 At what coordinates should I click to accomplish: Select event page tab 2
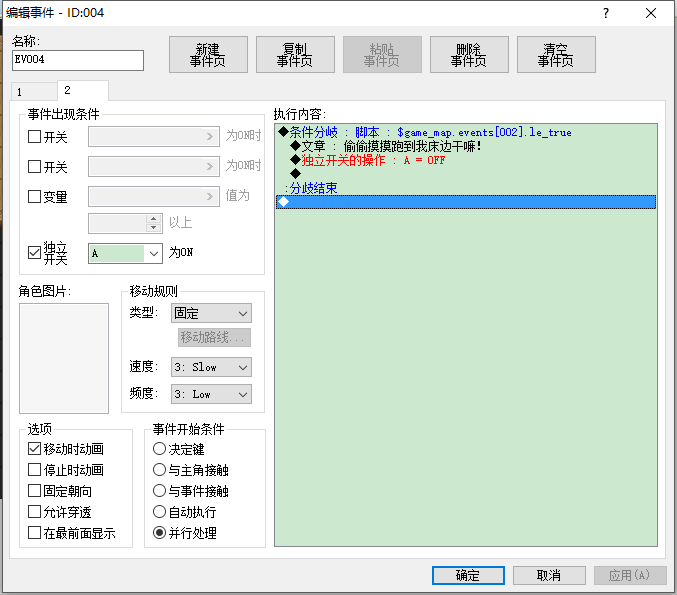[x=82, y=91]
